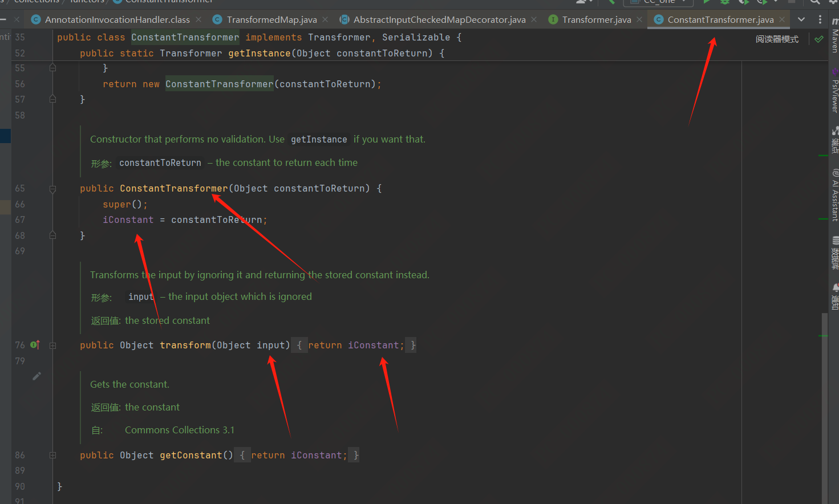This screenshot has width=839, height=504.
Task: Open the 端点 (Endpoints) tool window
Action: tap(834, 140)
